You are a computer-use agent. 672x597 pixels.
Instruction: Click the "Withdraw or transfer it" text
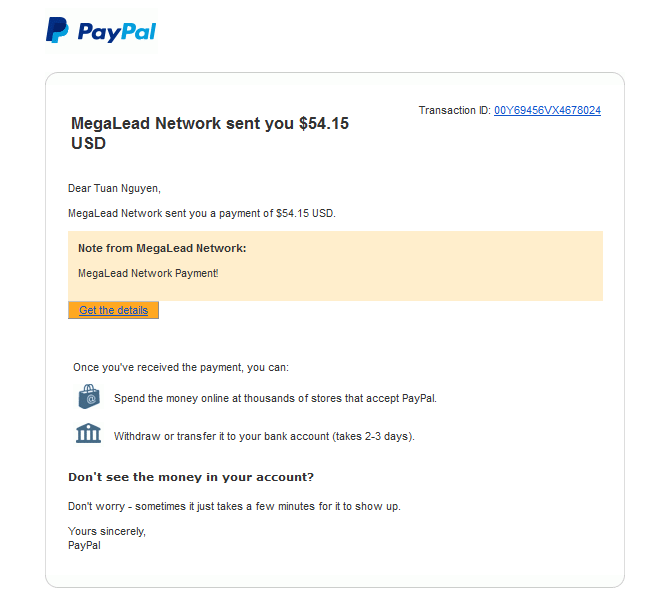(x=263, y=436)
